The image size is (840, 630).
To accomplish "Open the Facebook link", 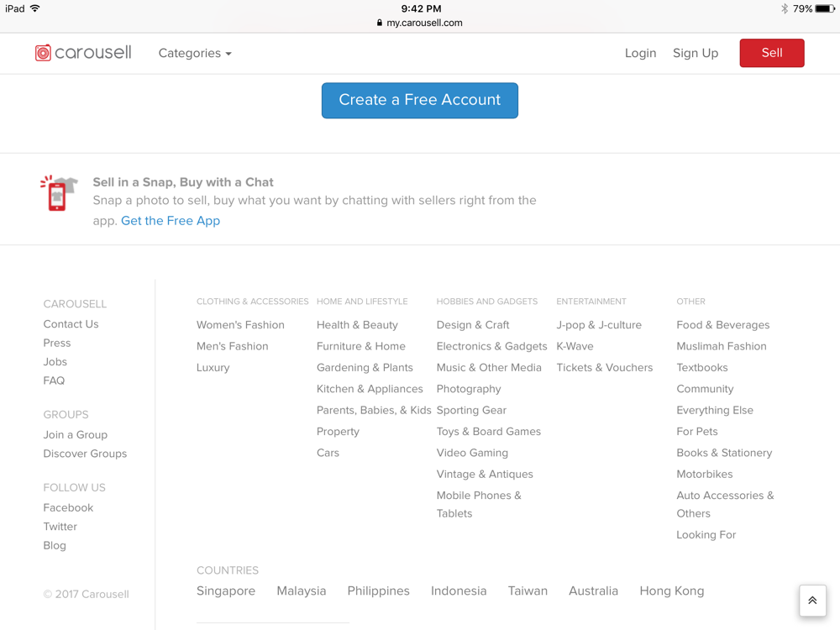I will [68, 507].
